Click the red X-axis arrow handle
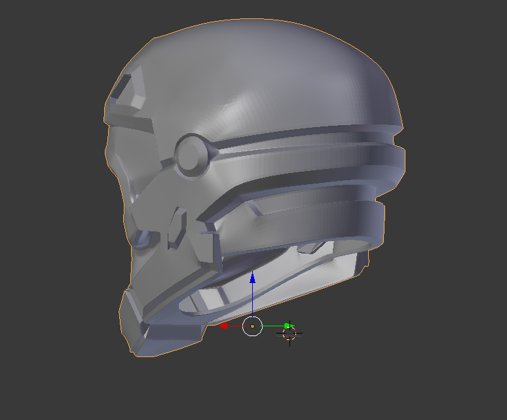This screenshot has height=420, width=507. [223, 326]
